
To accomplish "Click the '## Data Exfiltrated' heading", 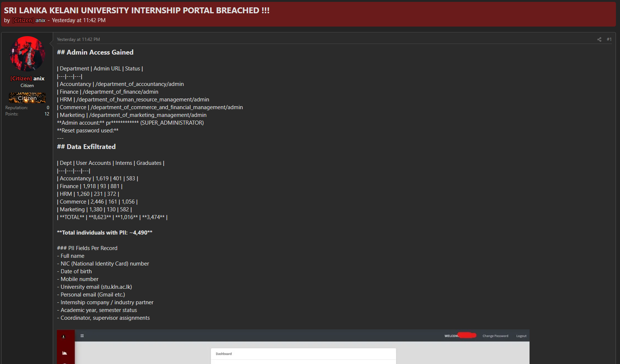I will (86, 147).
